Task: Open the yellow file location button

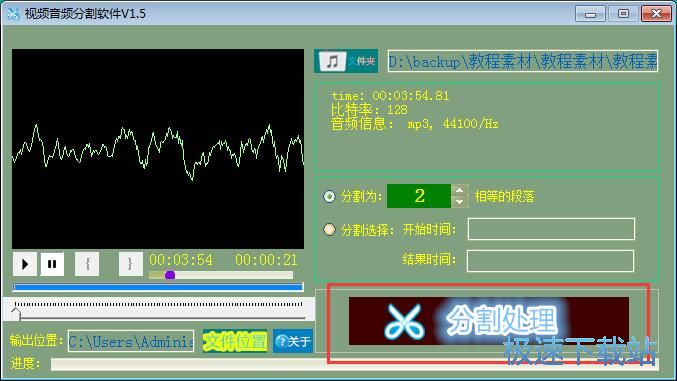Action: click(235, 341)
